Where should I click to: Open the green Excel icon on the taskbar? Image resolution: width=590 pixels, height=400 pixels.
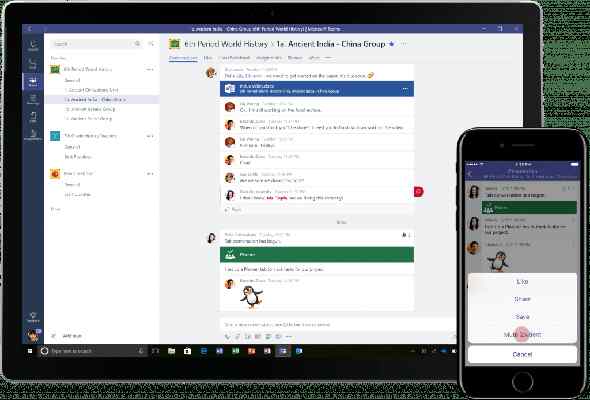tap(236, 351)
